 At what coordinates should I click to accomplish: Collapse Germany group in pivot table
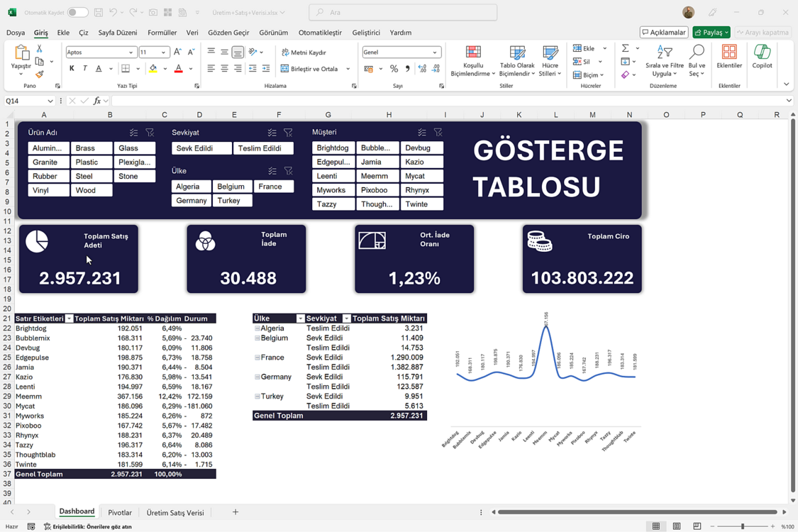click(x=257, y=377)
